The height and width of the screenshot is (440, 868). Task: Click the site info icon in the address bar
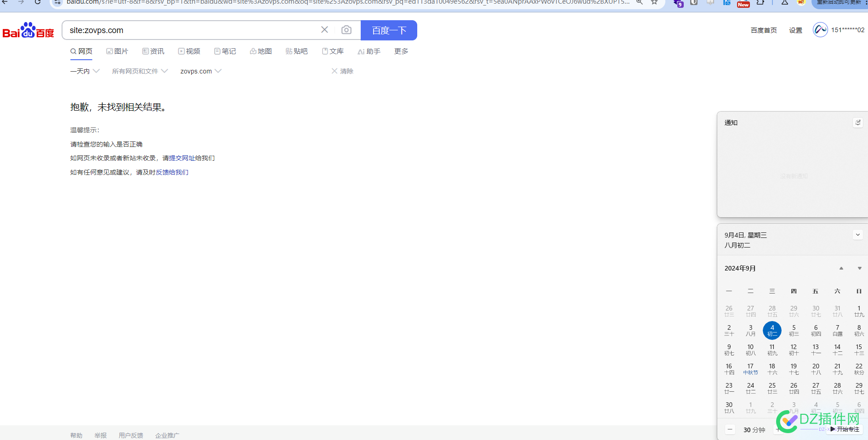pyautogui.click(x=57, y=2)
